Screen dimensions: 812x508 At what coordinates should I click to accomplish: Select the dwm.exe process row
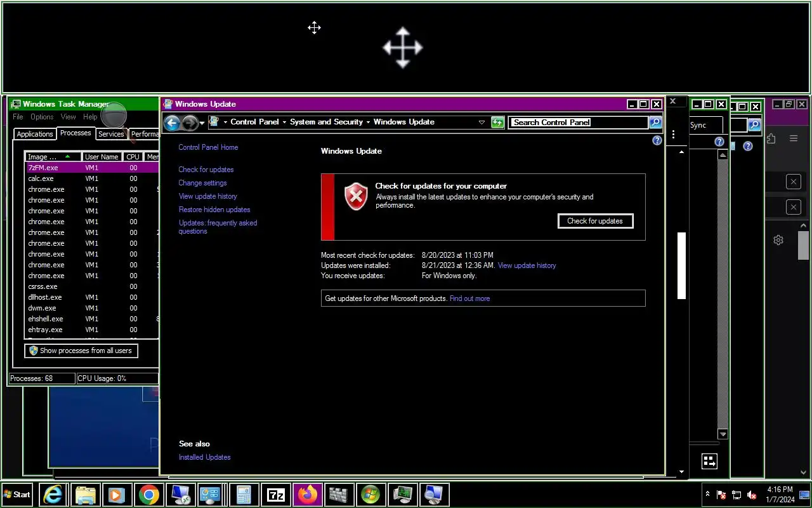tap(91, 308)
